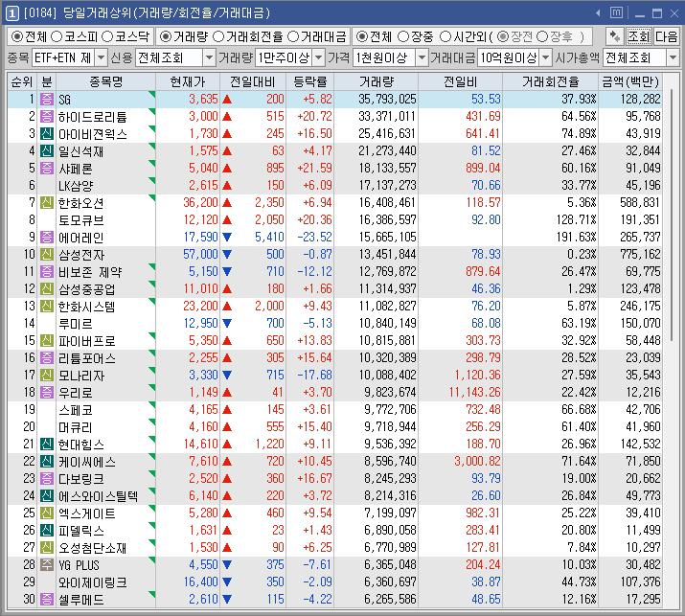The image size is (685, 616).
Task: Click the m memo icon in title bar
Action: point(616,12)
